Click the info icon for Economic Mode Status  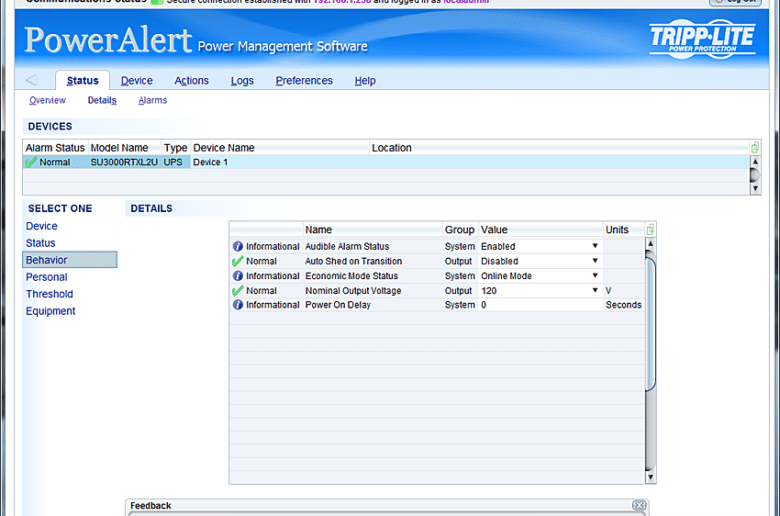pos(238,276)
